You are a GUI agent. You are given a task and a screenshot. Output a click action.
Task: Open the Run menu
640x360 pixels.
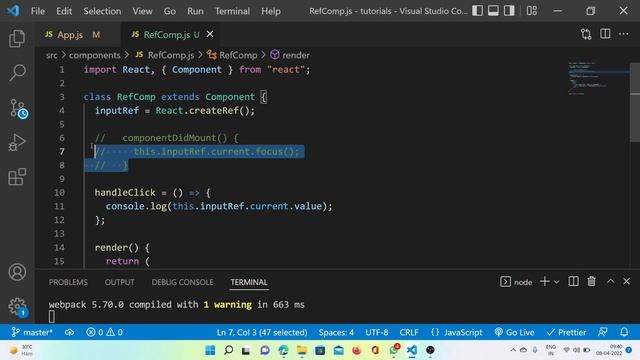pyautogui.click(x=195, y=11)
